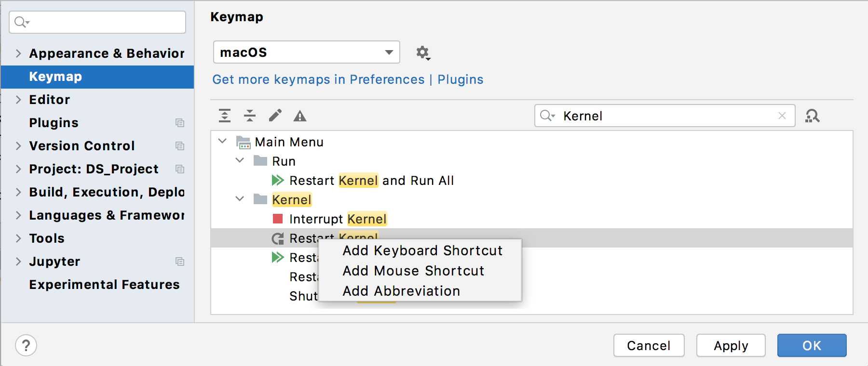The image size is (868, 366).
Task: Click the warning triangle conflicts icon
Action: 300,116
